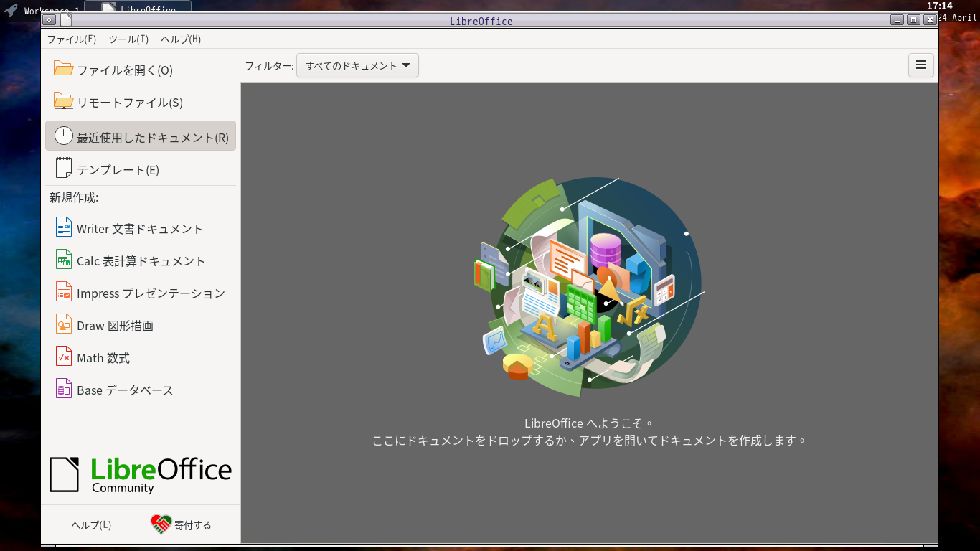Click the ヘルプ(L) button at the bottom

click(91, 525)
